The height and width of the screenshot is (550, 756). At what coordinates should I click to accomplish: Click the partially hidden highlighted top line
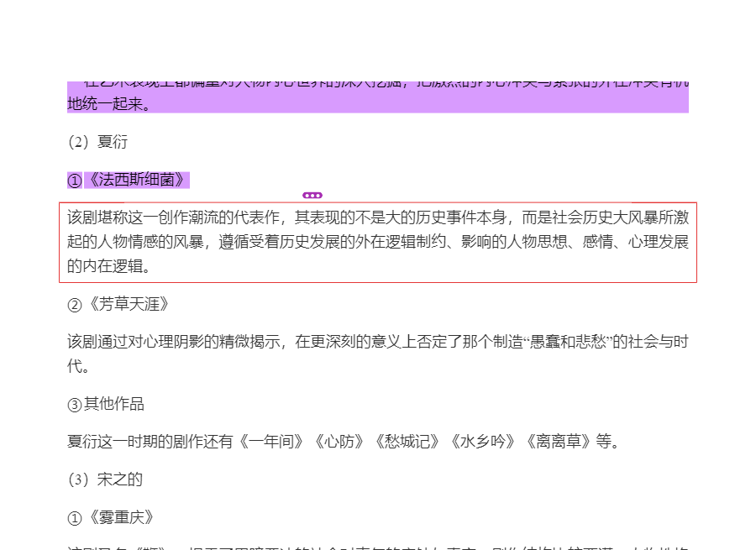pyautogui.click(x=377, y=85)
